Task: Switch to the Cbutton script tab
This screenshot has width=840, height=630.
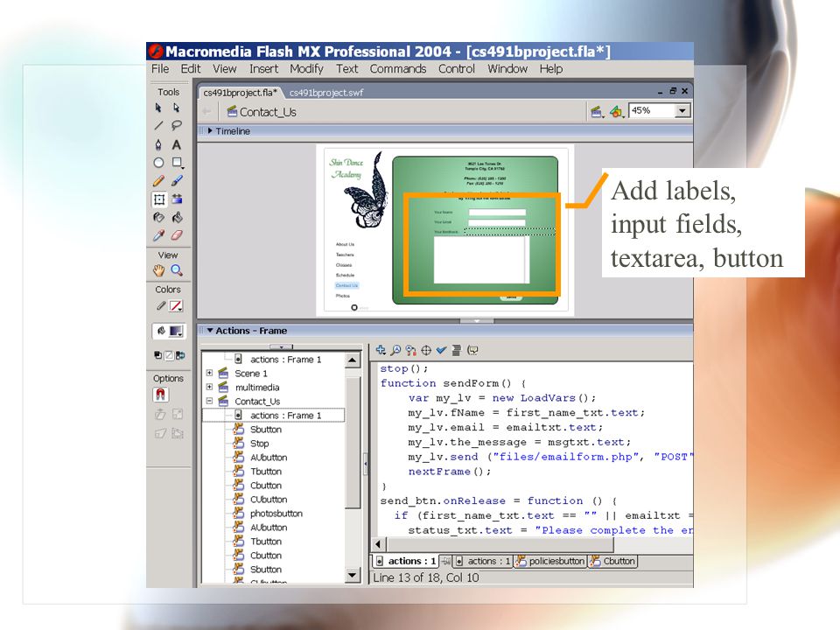Action: click(612, 561)
